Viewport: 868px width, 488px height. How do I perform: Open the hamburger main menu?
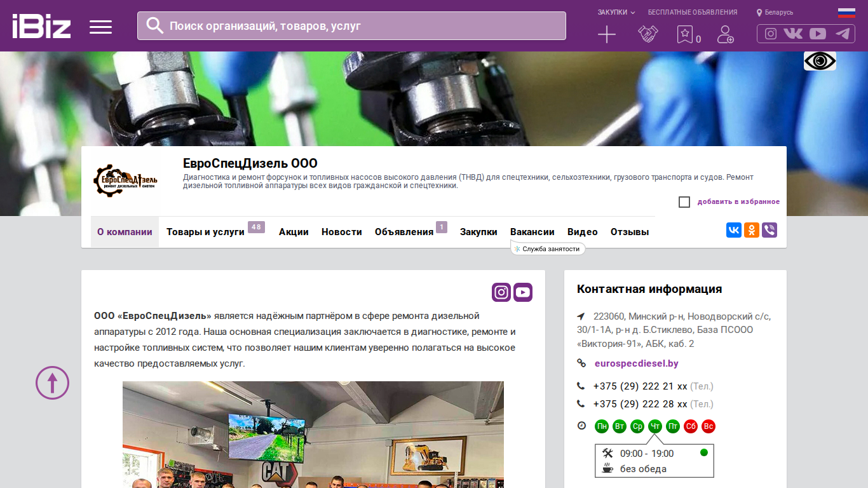pos(100,27)
